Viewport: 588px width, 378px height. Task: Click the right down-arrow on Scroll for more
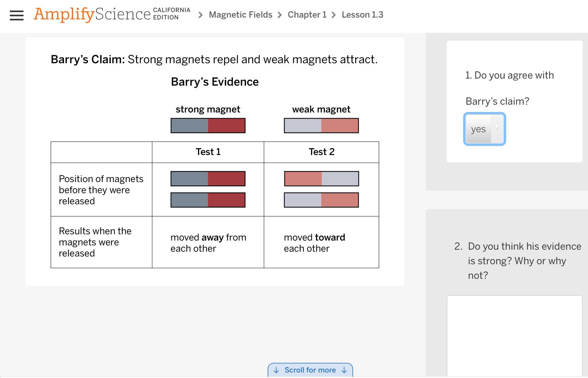tap(344, 370)
